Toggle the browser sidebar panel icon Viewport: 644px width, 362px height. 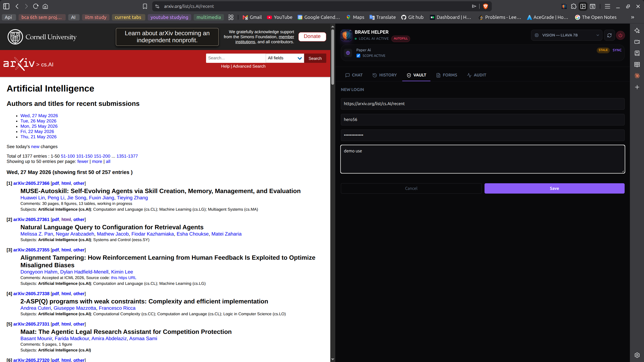pos(6,6)
